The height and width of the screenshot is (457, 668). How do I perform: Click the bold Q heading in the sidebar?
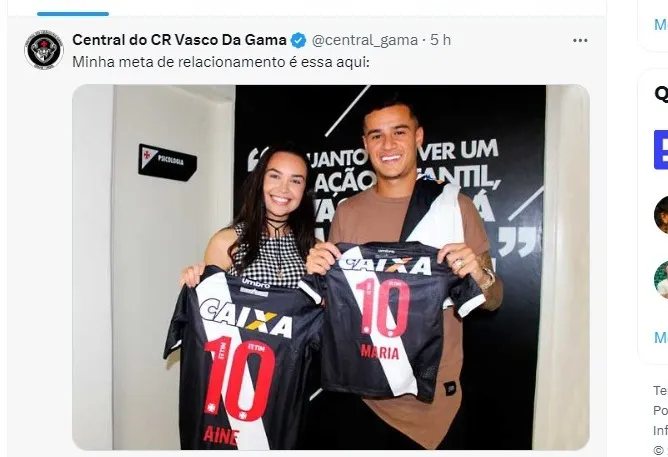[x=661, y=94]
